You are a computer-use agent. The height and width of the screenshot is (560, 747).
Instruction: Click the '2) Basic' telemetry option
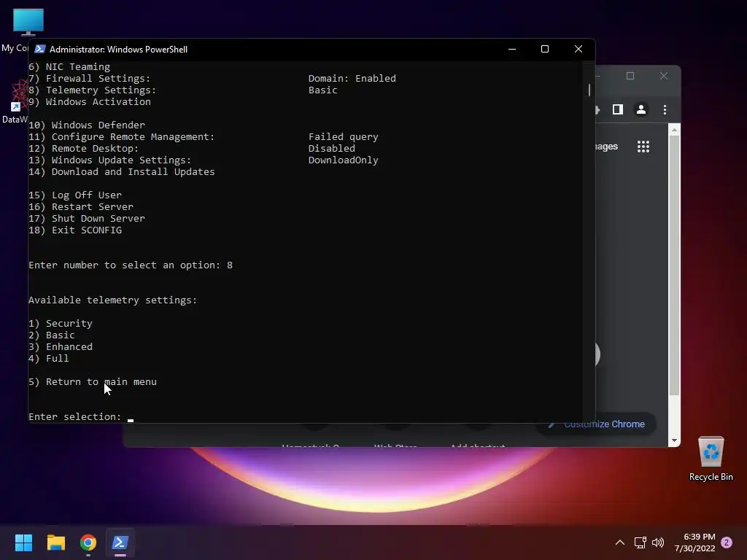pos(52,335)
